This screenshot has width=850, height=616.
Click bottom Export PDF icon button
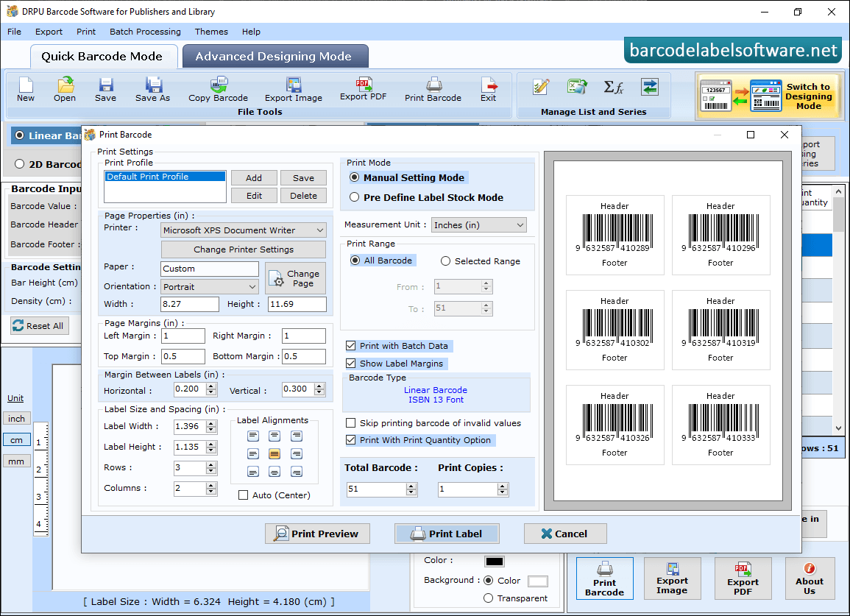pyautogui.click(x=743, y=578)
